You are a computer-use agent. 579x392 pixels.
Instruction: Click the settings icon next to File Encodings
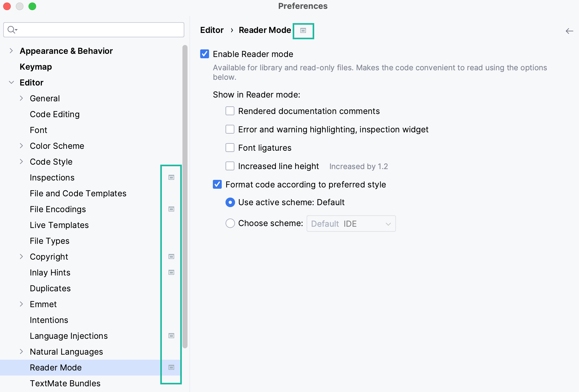tap(171, 209)
